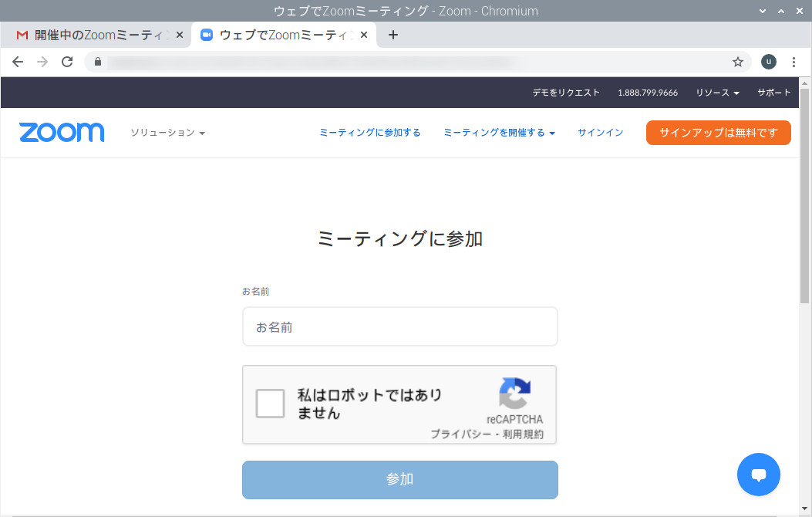This screenshot has height=517, width=812.
Task: Open the user profile avatar icon
Action: pos(768,62)
